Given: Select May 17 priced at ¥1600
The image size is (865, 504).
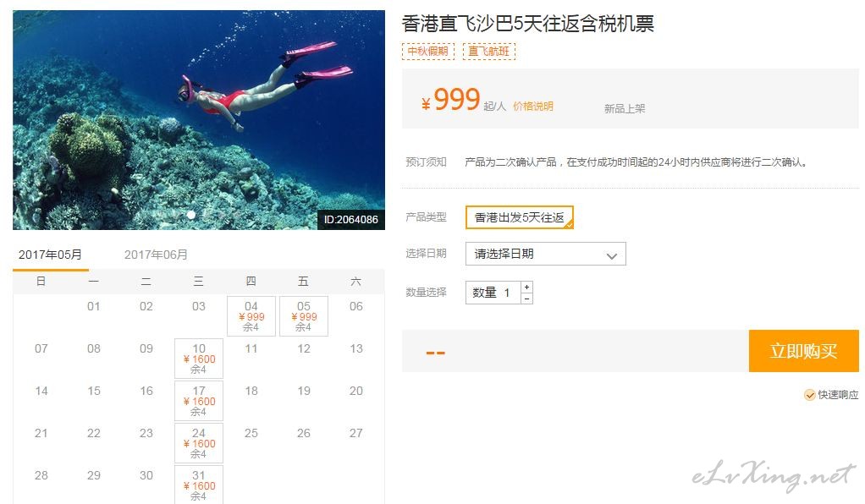Looking at the screenshot, I should 199,401.
